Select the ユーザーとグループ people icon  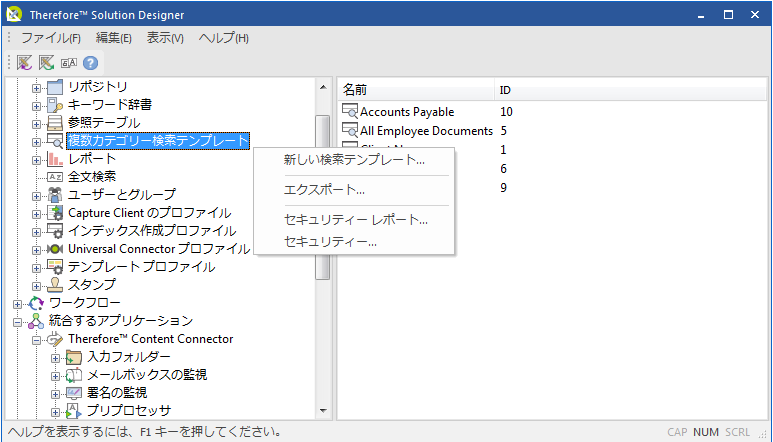point(55,195)
